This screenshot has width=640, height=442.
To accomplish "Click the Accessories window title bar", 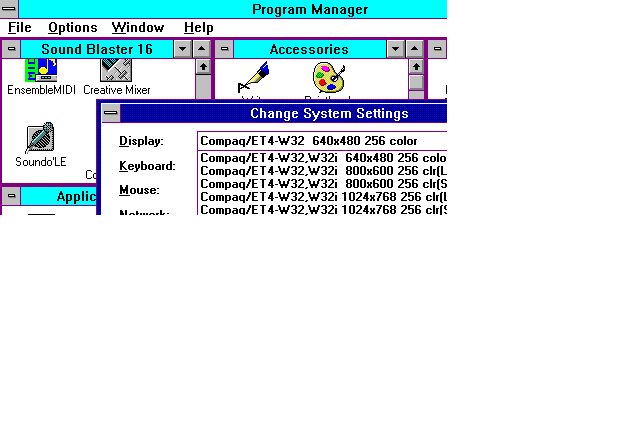I will click(309, 49).
